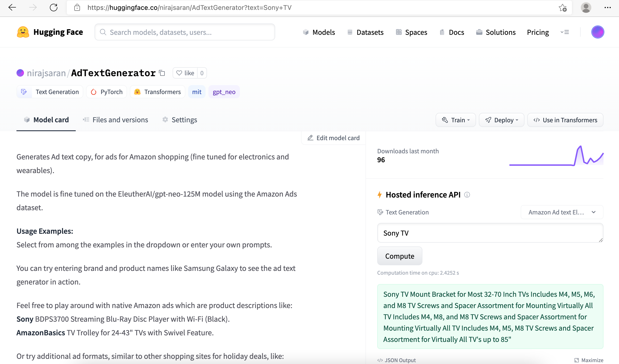Open the browser profile avatar
This screenshot has width=619, height=364.
[586, 8]
